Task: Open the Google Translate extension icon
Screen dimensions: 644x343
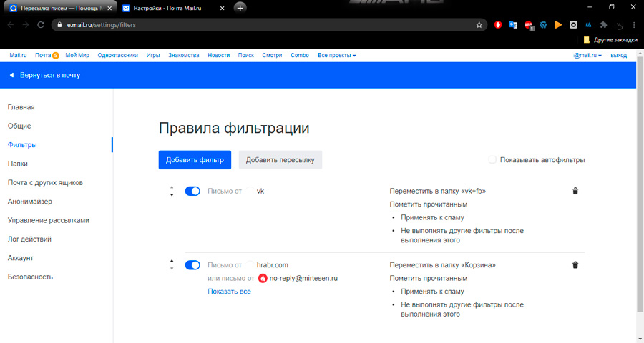Action: (513, 24)
